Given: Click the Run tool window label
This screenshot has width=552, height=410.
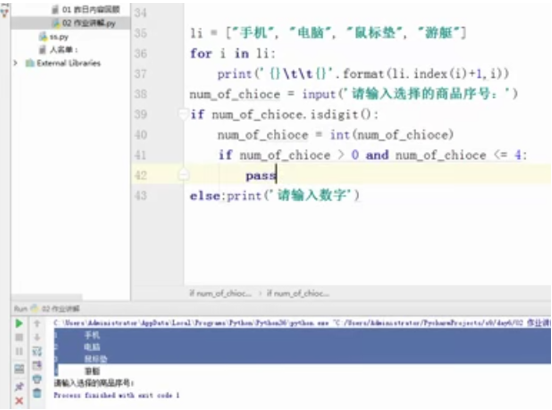Looking at the screenshot, I should (20, 309).
